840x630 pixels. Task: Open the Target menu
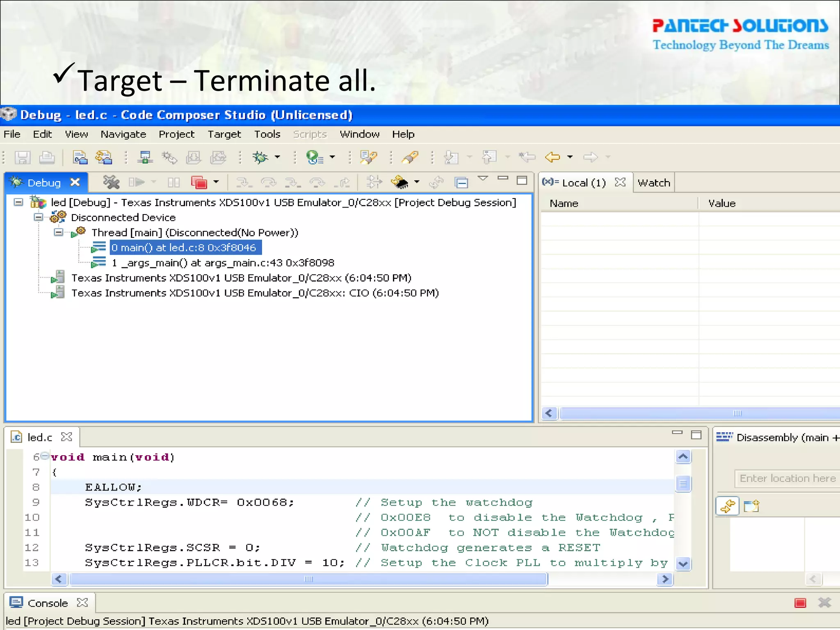point(224,134)
